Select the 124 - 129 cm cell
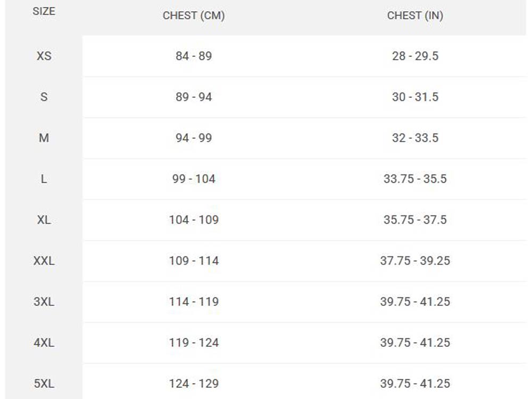The image size is (532, 399). [x=194, y=384]
